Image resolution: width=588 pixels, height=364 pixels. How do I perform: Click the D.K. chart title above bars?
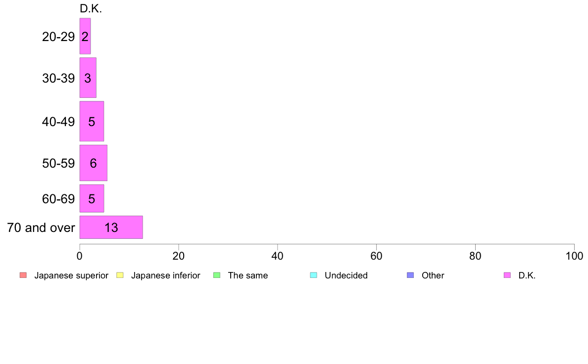coord(91,8)
